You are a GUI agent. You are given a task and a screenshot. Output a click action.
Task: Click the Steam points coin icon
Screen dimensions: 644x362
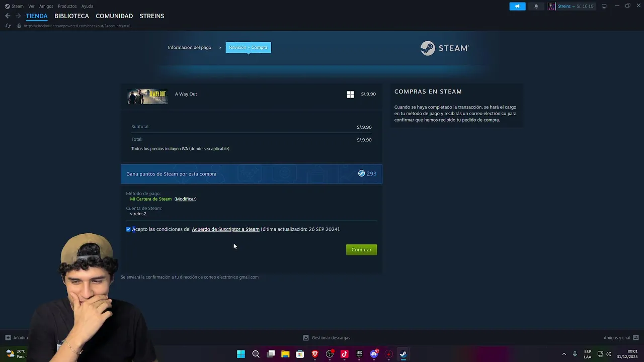(x=361, y=173)
